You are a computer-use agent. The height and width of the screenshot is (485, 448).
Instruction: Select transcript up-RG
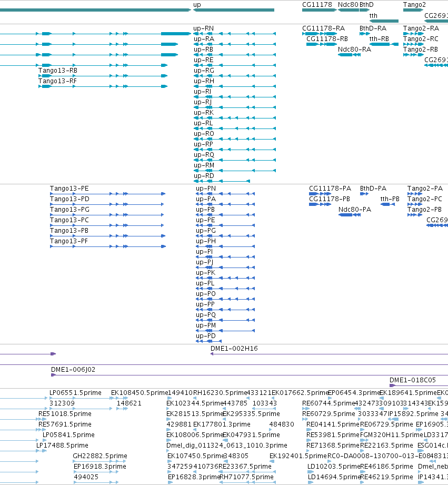(x=235, y=76)
